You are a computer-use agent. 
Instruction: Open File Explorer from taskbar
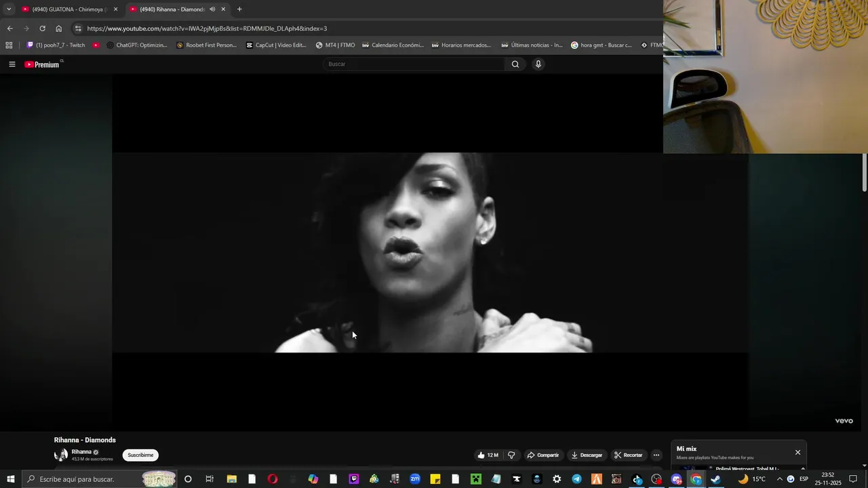(231, 479)
